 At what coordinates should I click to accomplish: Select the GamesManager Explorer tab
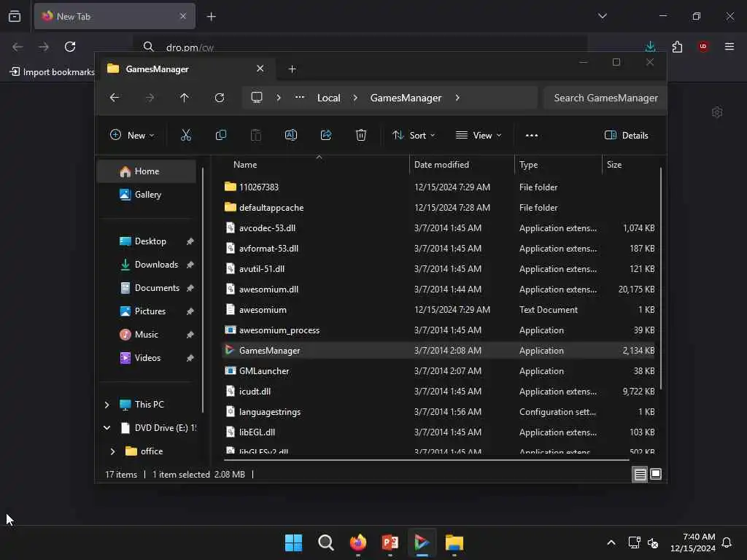coord(186,69)
